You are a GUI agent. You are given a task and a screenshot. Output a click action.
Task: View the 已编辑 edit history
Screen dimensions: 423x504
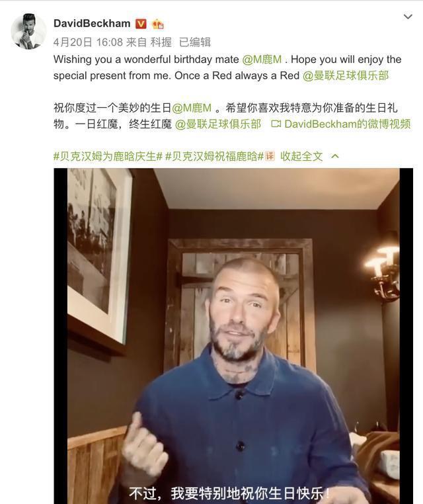click(194, 42)
